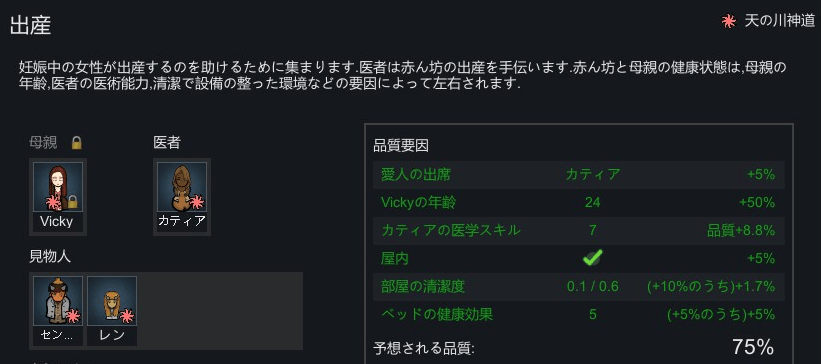
Task: Click the 医者 role label
Action: pos(167,142)
